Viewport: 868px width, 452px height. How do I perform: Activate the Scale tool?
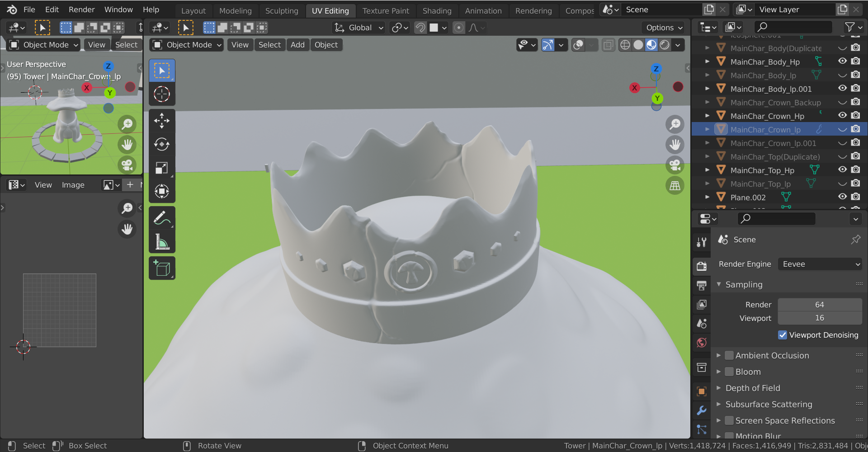(x=162, y=168)
